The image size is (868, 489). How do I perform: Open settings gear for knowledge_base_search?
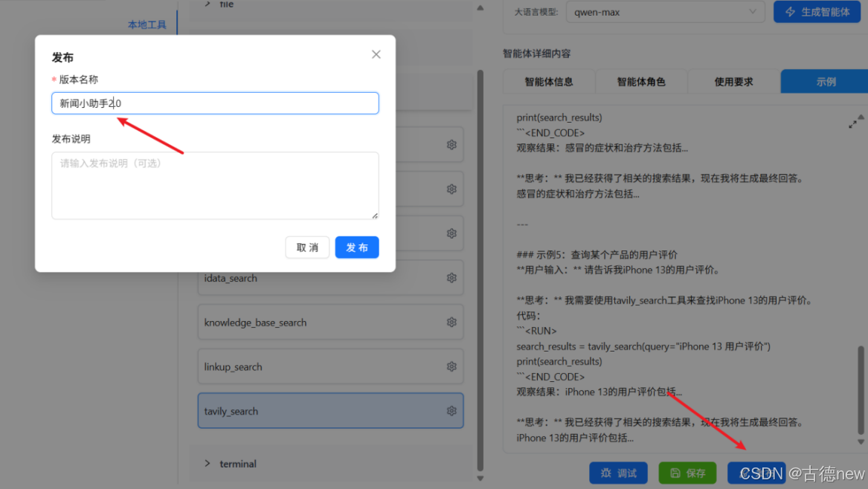pos(451,322)
